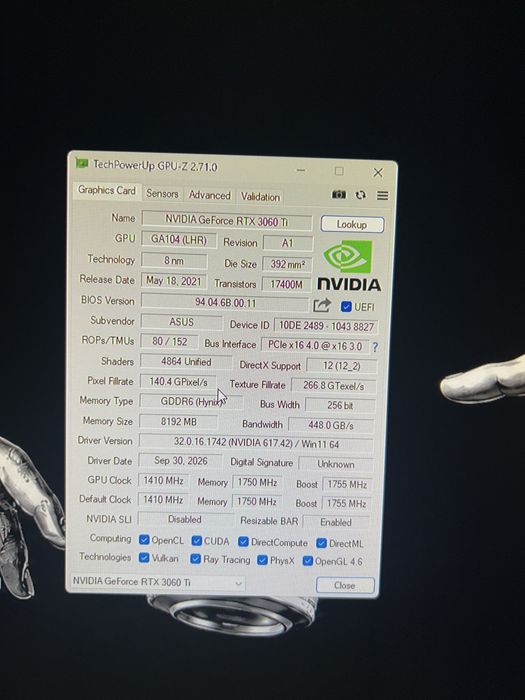Image resolution: width=525 pixels, height=700 pixels.
Task: Close GPU-Z with the title bar X
Action: coord(378,172)
